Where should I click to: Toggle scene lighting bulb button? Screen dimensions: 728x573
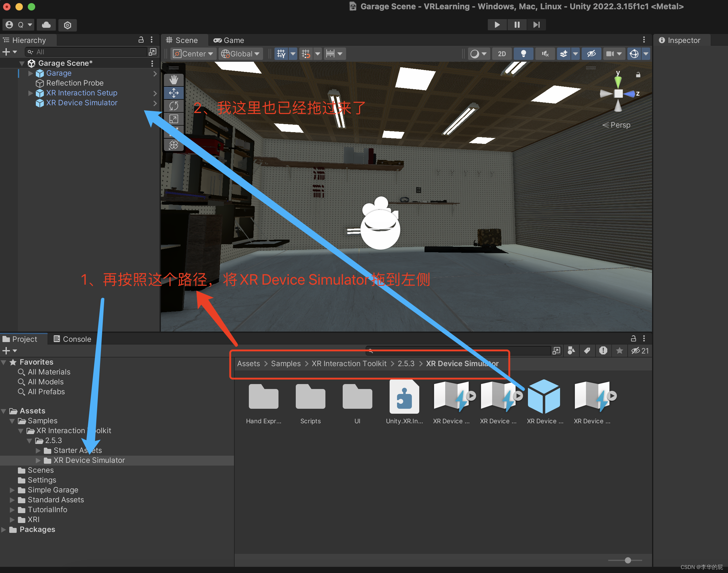click(x=523, y=54)
